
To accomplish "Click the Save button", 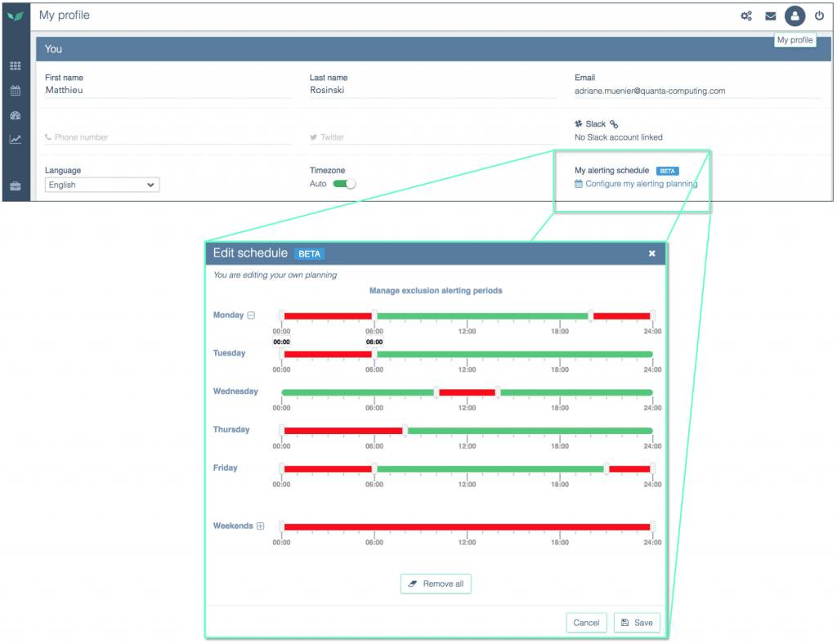I will coord(637,623).
